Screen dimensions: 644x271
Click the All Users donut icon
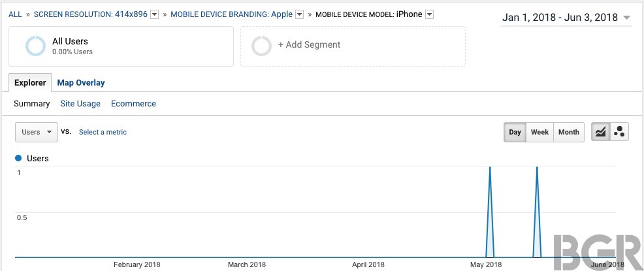coord(35,46)
